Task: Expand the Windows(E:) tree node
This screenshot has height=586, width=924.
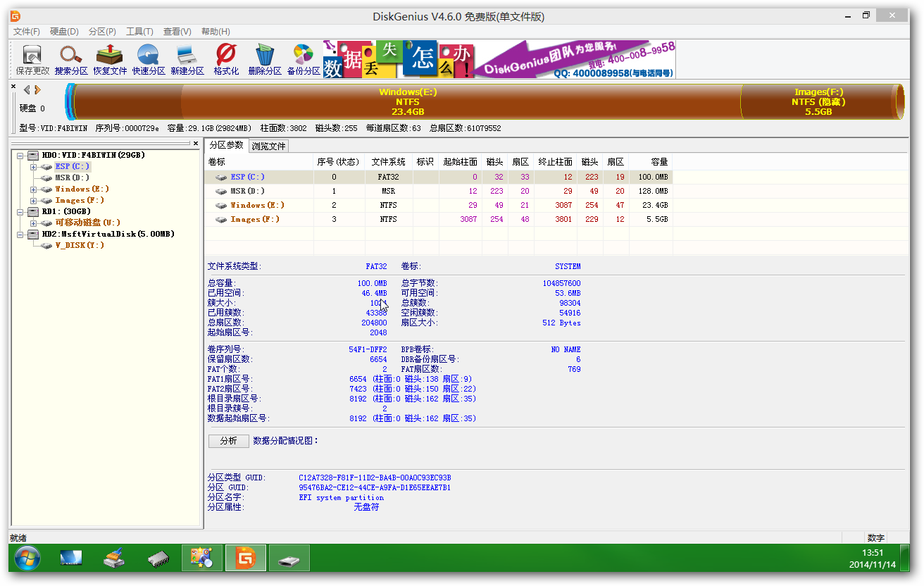Action: click(33, 189)
